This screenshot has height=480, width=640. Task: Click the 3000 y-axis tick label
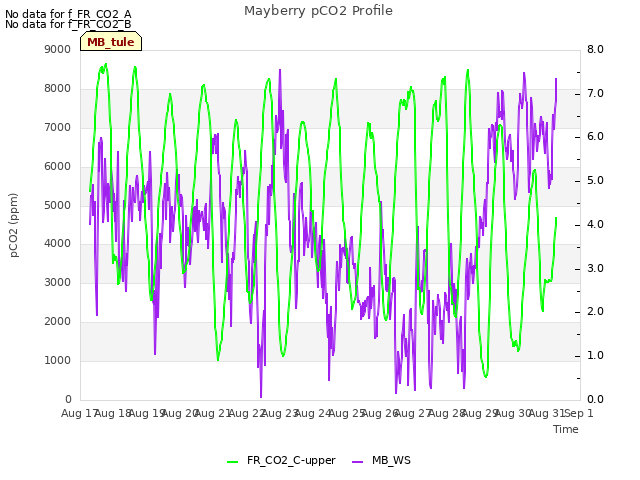pyautogui.click(x=58, y=282)
